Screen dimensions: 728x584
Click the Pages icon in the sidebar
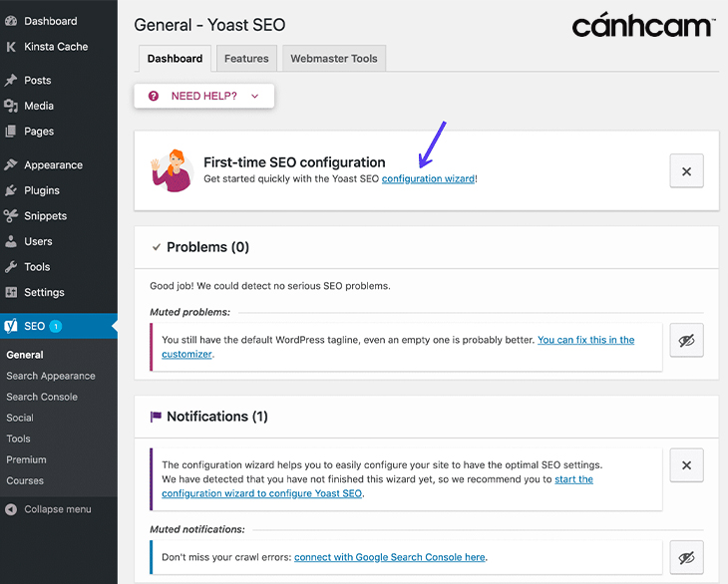11,132
